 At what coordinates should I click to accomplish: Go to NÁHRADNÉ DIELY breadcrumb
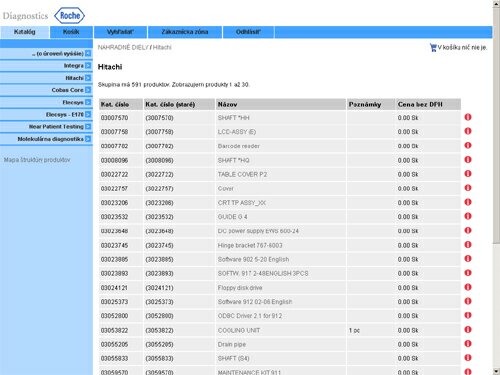tap(123, 47)
